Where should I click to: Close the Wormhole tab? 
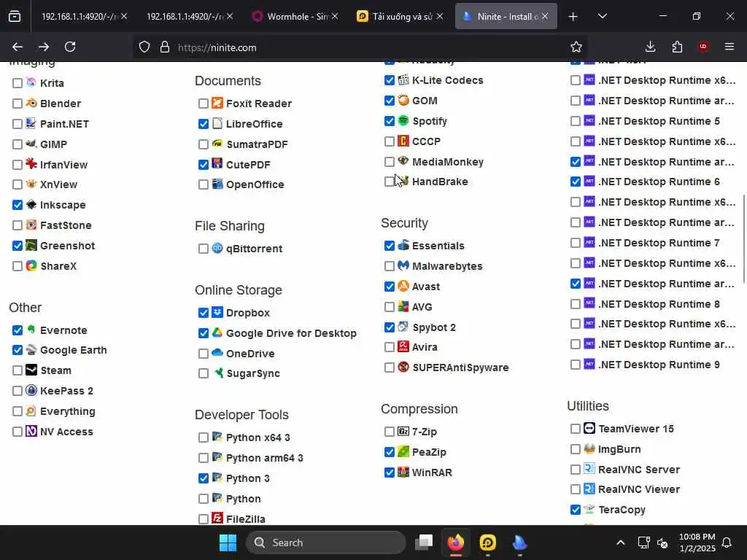[335, 16]
